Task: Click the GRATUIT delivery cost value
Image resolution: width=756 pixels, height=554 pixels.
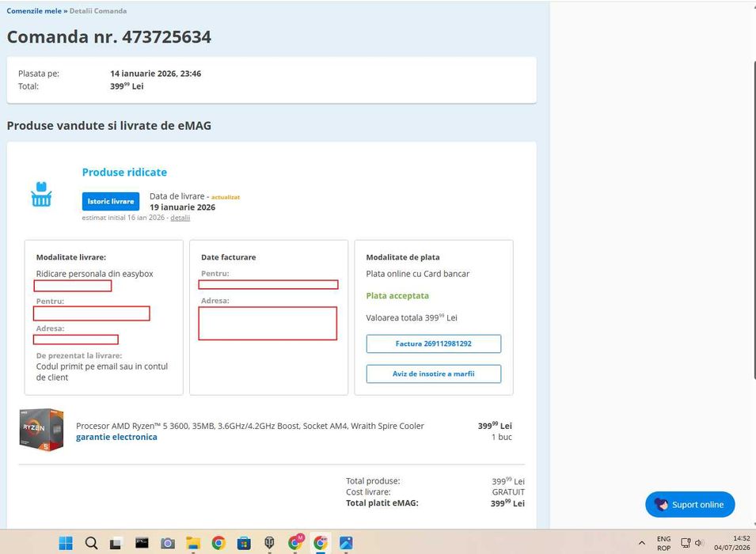Action: pyautogui.click(x=508, y=492)
